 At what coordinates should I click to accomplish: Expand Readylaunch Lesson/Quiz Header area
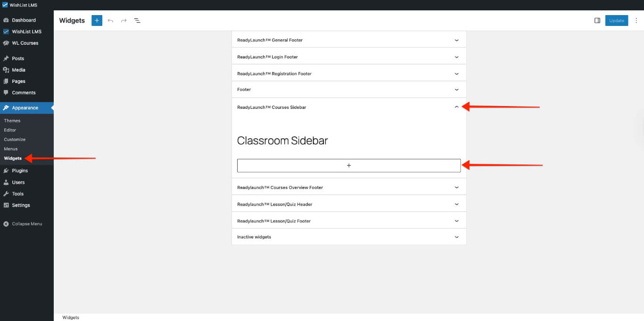(456, 205)
